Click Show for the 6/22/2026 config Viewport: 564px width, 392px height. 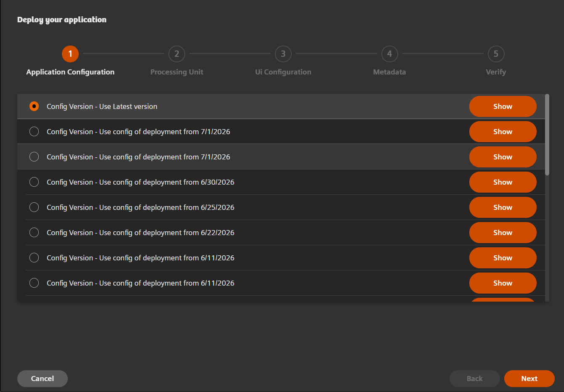click(x=503, y=233)
